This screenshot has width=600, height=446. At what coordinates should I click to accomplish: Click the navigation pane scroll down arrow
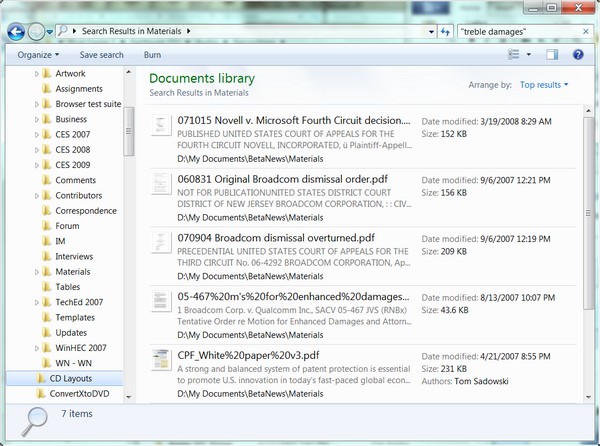pyautogui.click(x=129, y=397)
